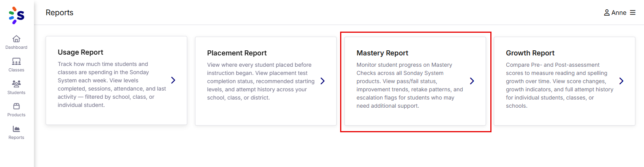
Task: Open the Products box icon
Action: 16,106
